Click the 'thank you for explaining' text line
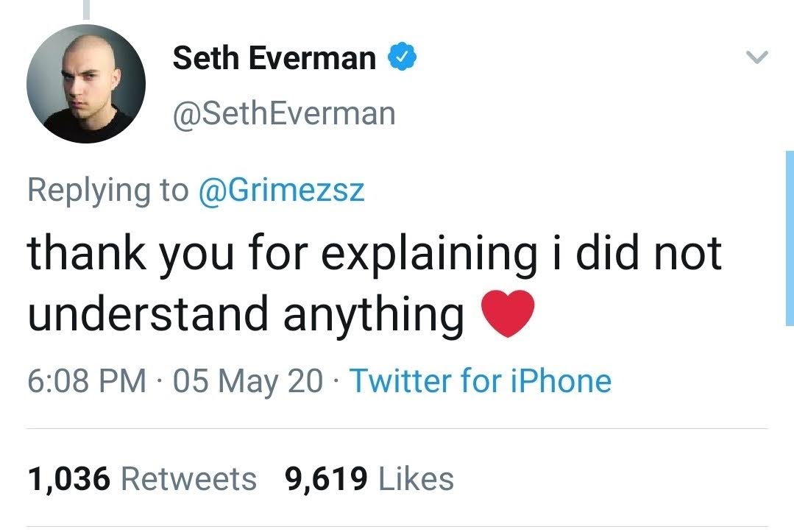 tap(375, 253)
